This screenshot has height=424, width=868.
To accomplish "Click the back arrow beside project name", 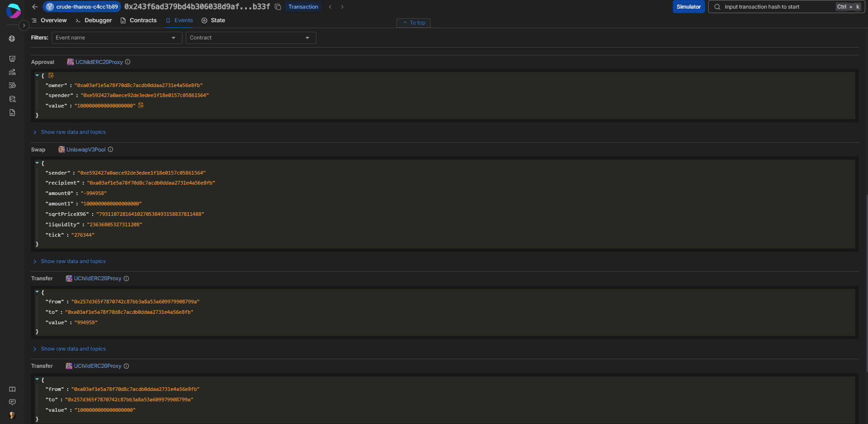I will [35, 7].
